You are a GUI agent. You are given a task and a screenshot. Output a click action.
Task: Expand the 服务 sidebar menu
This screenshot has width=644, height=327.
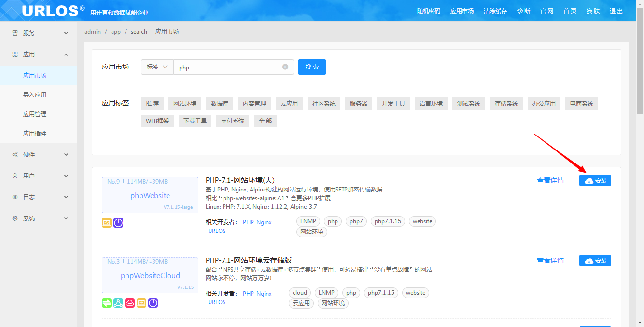[66, 33]
